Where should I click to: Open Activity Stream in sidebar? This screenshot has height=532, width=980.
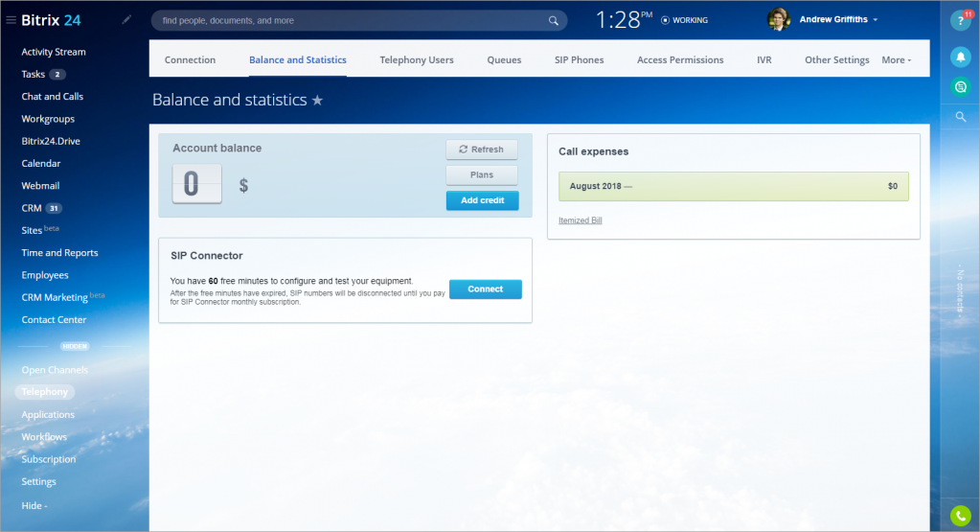(x=54, y=52)
